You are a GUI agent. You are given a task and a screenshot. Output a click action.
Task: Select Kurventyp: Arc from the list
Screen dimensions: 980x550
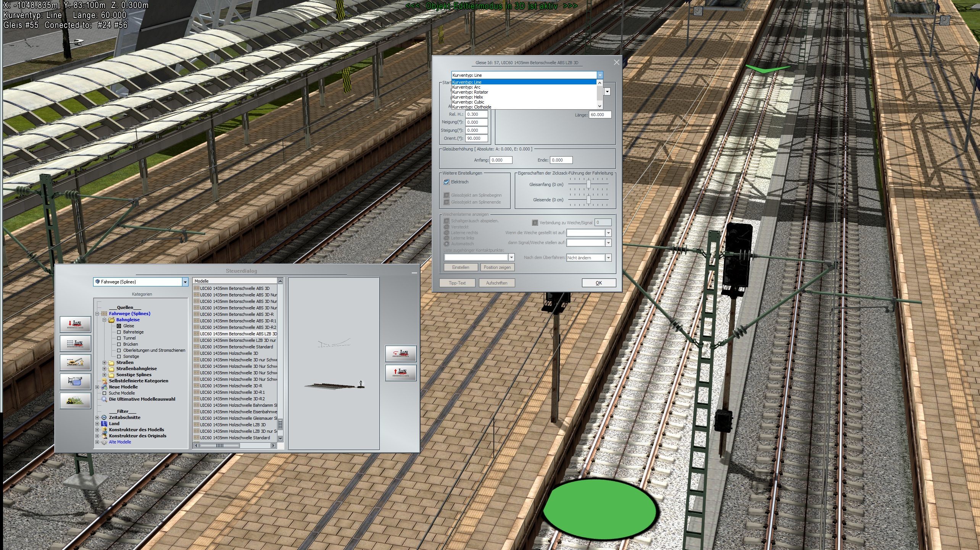466,87
